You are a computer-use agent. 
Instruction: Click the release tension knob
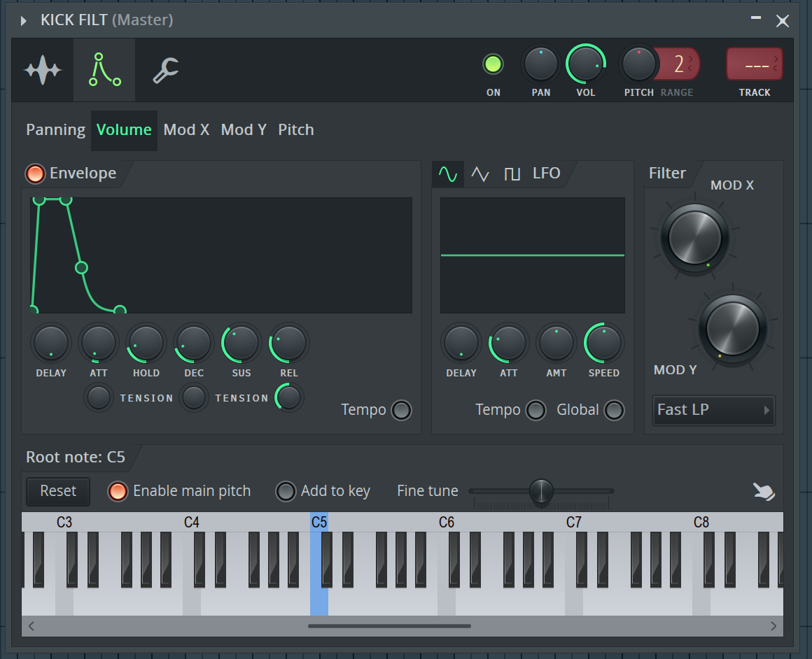(x=288, y=397)
